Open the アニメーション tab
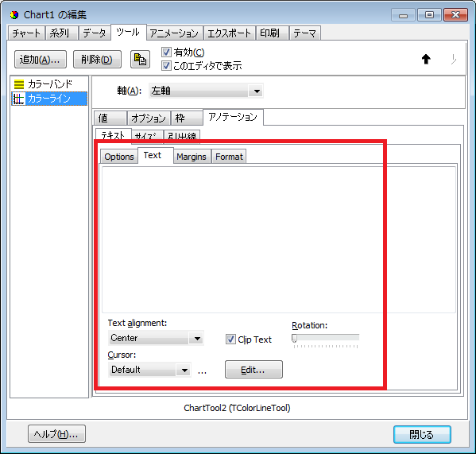This screenshot has width=476, height=454. click(174, 33)
